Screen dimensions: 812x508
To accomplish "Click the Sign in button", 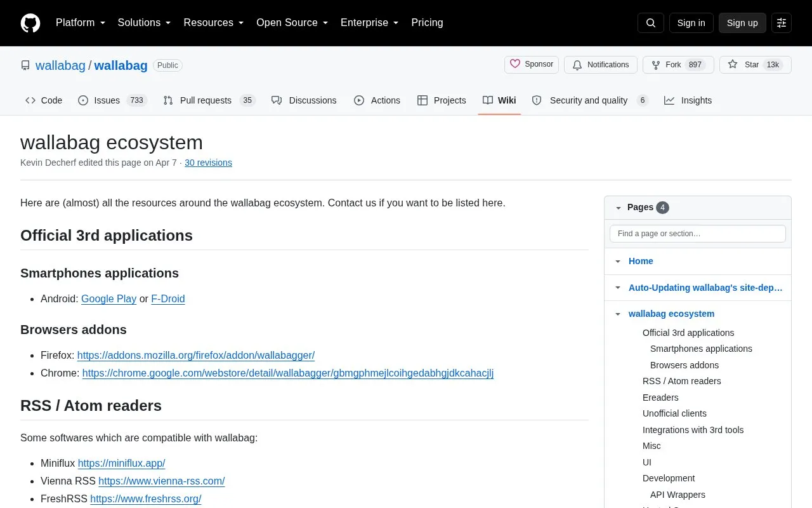I will [x=691, y=23].
